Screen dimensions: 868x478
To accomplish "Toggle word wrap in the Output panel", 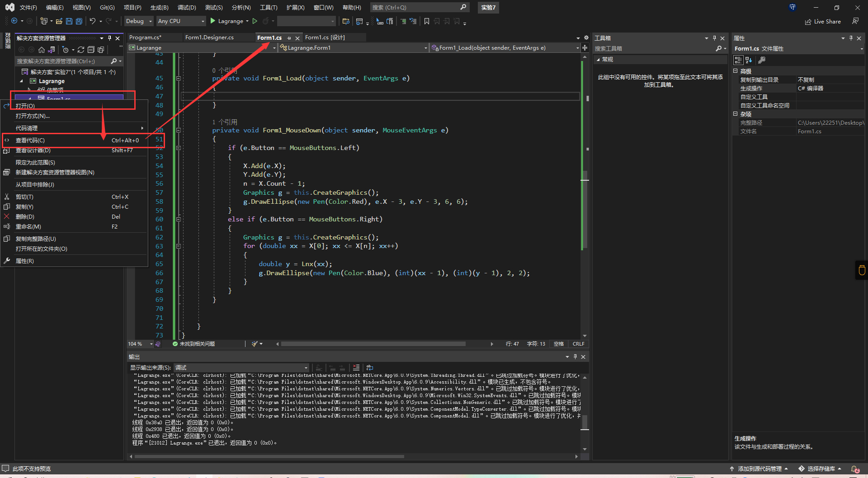I will (x=370, y=368).
